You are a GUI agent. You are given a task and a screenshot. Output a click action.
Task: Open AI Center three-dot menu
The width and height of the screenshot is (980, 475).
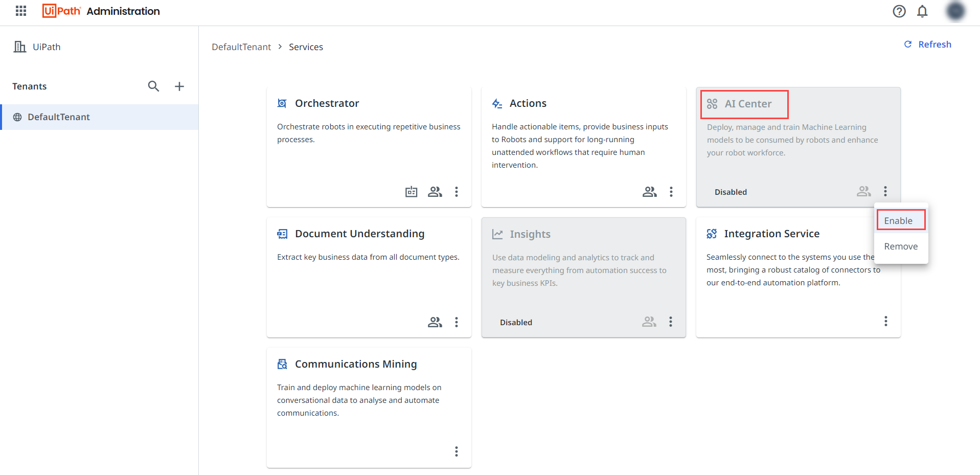885,191
